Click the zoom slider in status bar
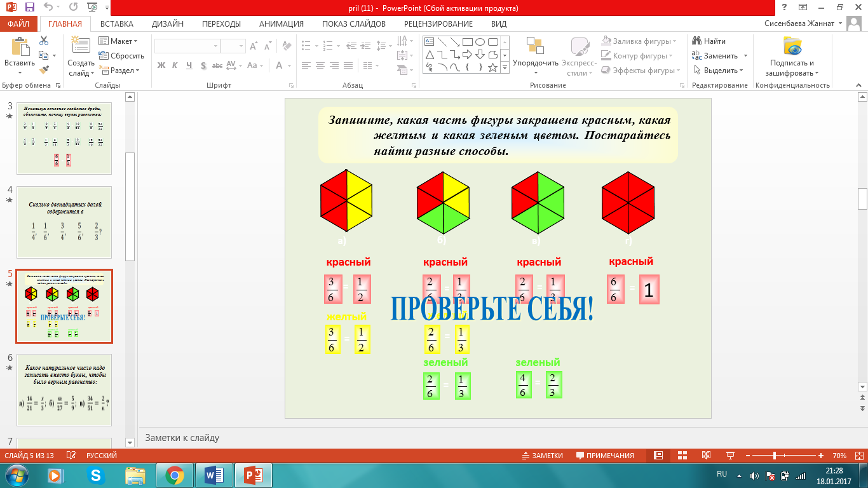 (x=775, y=456)
